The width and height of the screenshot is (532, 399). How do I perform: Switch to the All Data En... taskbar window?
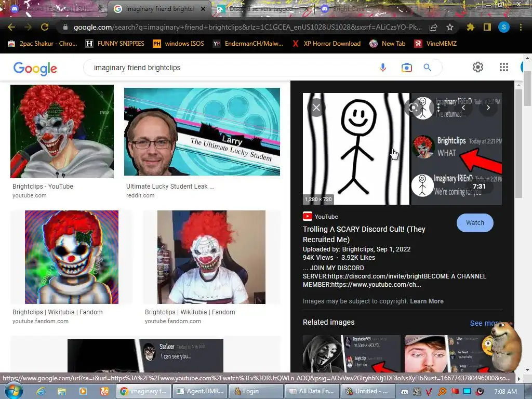pos(312,391)
